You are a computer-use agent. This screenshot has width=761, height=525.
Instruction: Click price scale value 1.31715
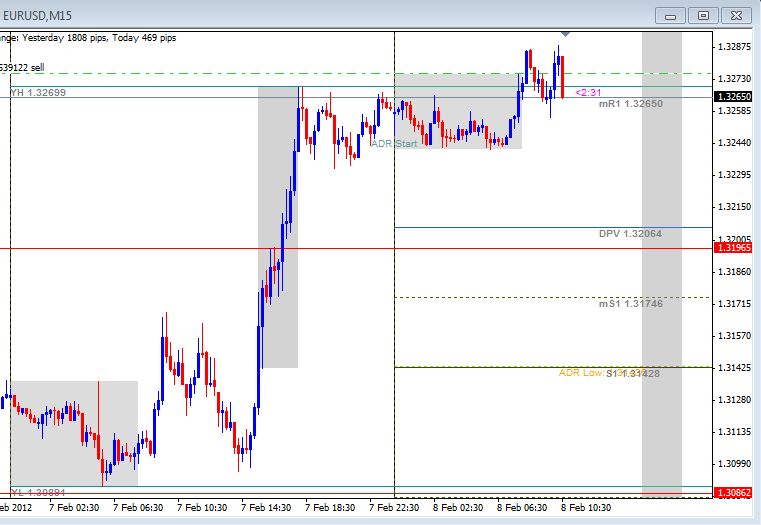[734, 304]
